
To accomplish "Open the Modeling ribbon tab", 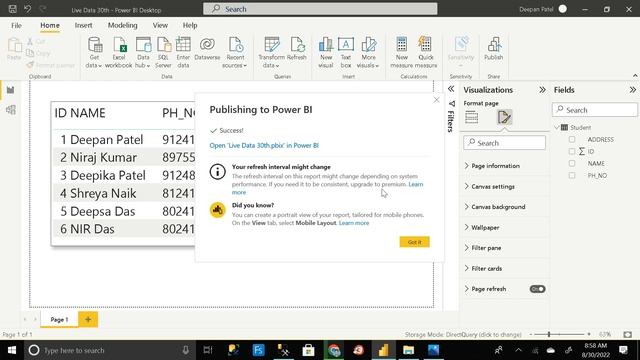I will (x=122, y=25).
